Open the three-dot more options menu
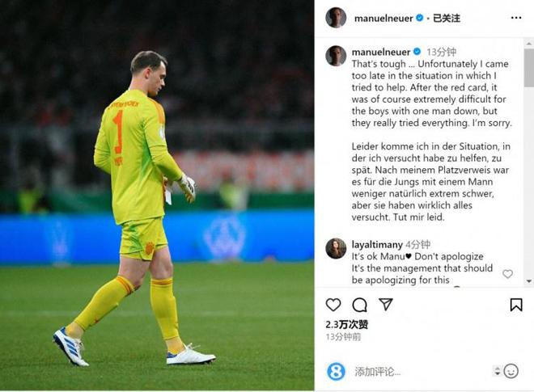The height and width of the screenshot is (392, 534). pos(516,18)
